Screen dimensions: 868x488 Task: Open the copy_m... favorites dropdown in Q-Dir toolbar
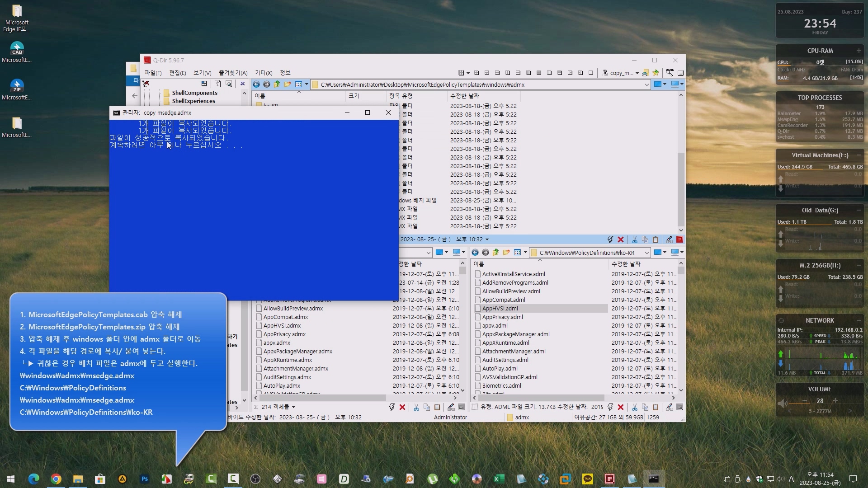[x=637, y=73]
